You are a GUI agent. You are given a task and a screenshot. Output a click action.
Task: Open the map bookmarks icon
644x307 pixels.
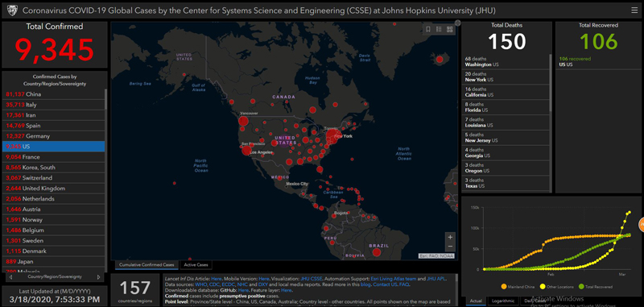(428, 29)
